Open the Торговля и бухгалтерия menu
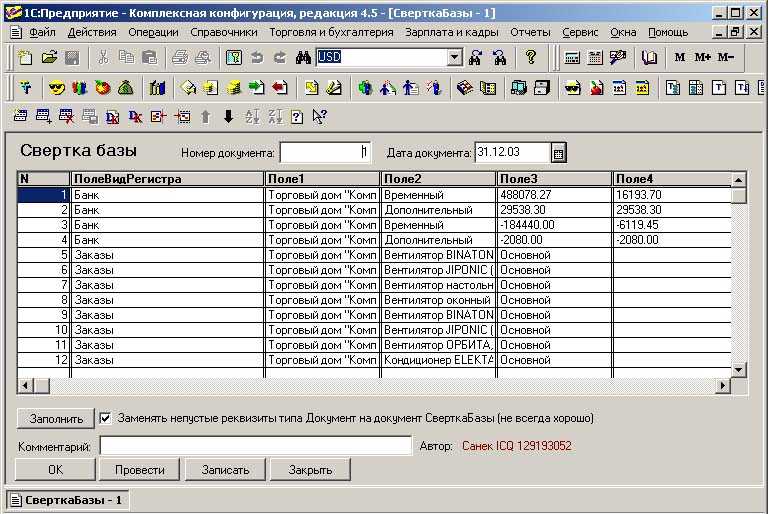 click(x=331, y=32)
